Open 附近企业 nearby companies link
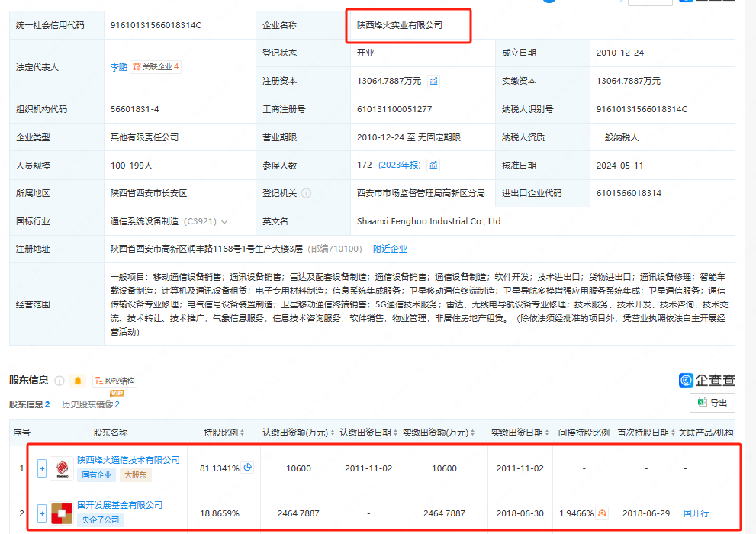The width and height of the screenshot is (756, 534). [390, 249]
